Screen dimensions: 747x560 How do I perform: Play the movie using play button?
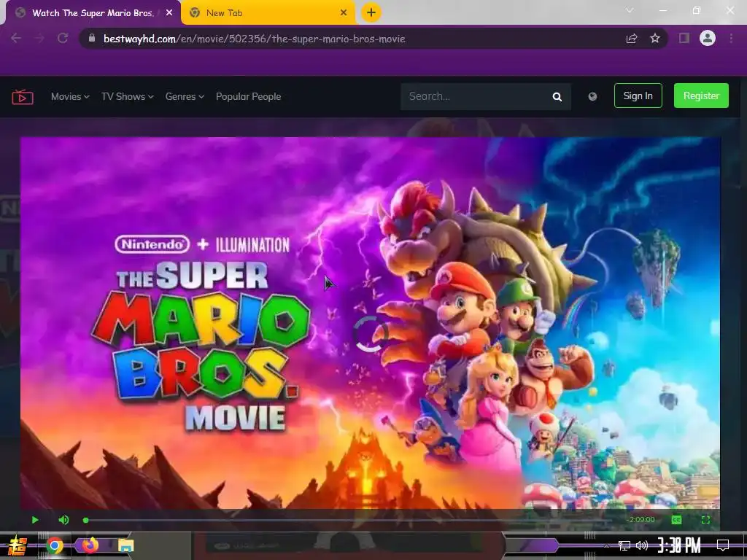point(35,519)
